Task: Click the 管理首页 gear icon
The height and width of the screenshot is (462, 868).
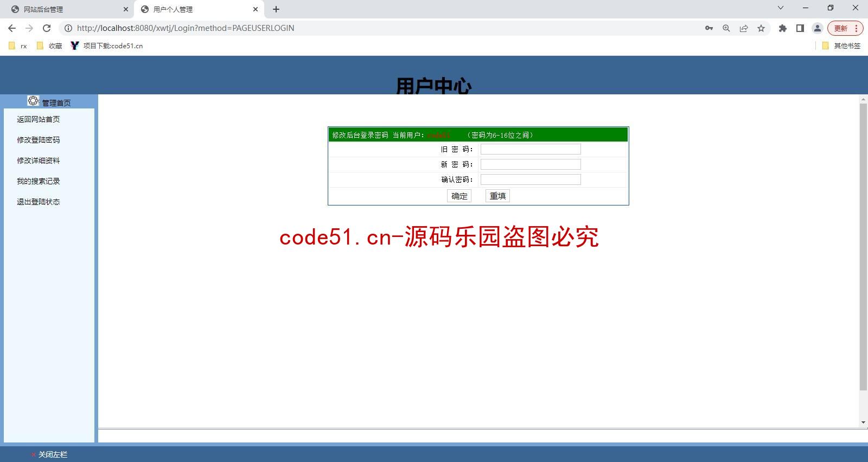Action: [33, 101]
